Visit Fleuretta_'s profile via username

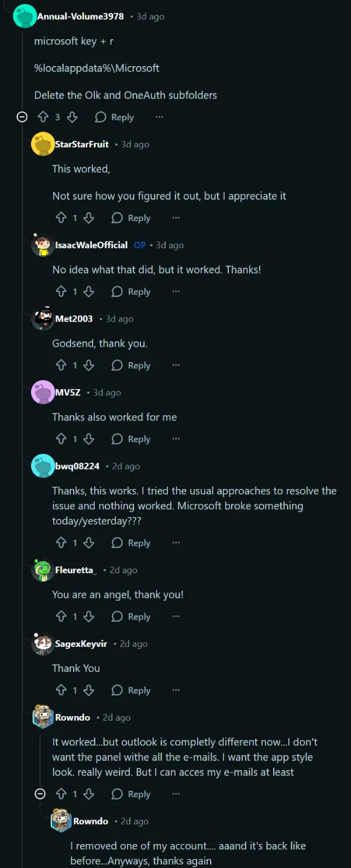[76, 570]
